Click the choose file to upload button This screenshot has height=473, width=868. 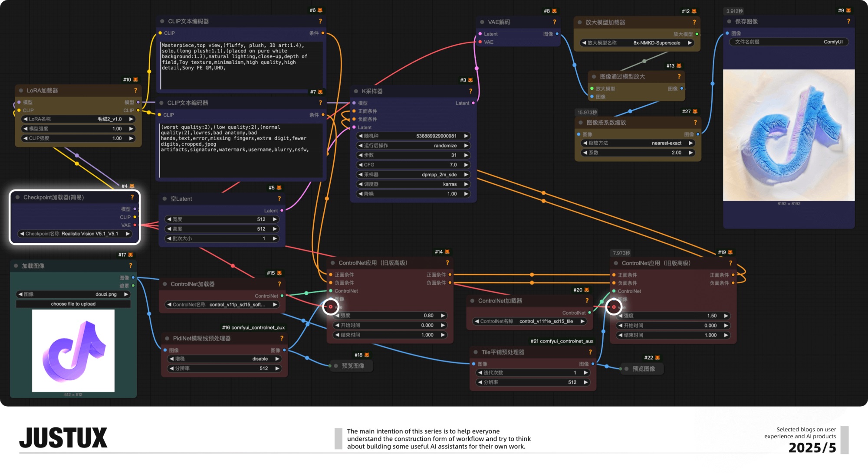73,304
